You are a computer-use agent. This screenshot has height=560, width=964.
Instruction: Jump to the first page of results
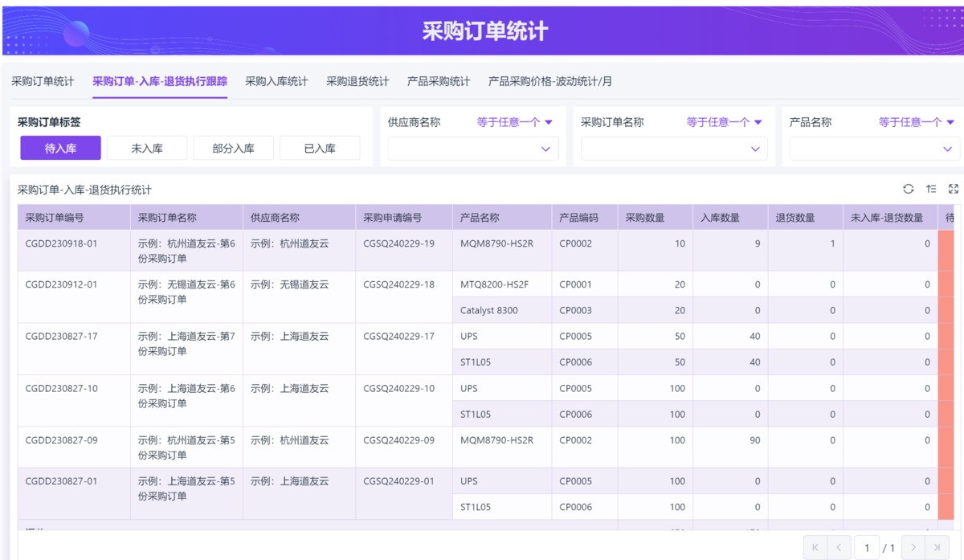pos(815,547)
